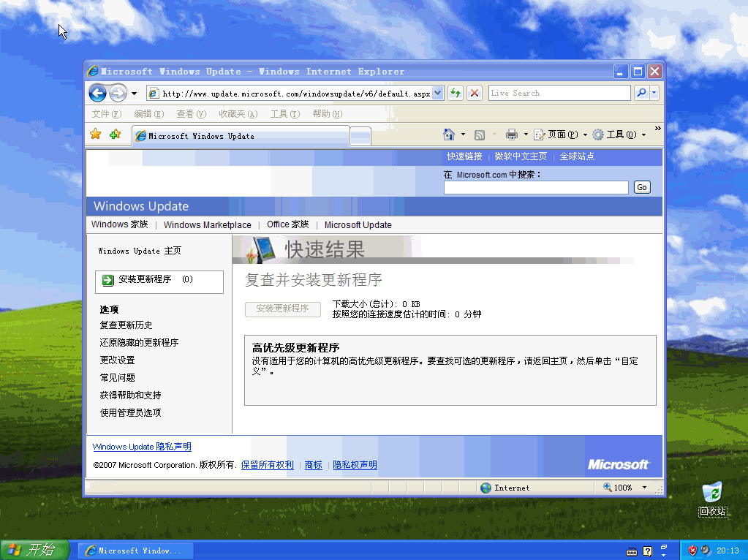The image size is (748, 560).
Task: Open 复查更新历史 in the sidebar
Action: point(126,325)
